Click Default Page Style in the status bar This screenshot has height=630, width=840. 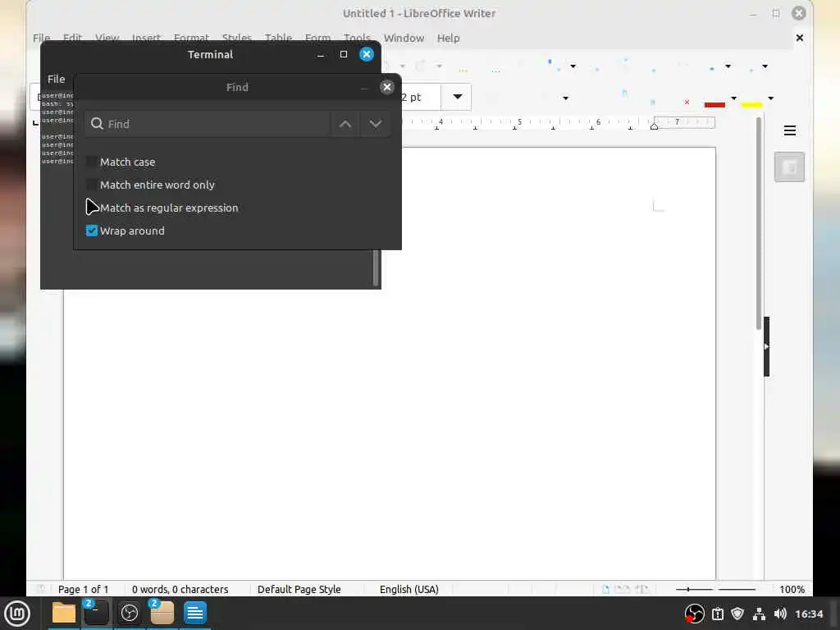click(299, 589)
